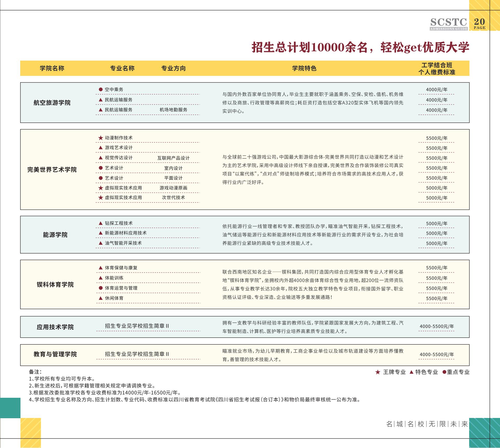
Task: Click the triangle icon in 特色专业 legend
Action: point(411,372)
